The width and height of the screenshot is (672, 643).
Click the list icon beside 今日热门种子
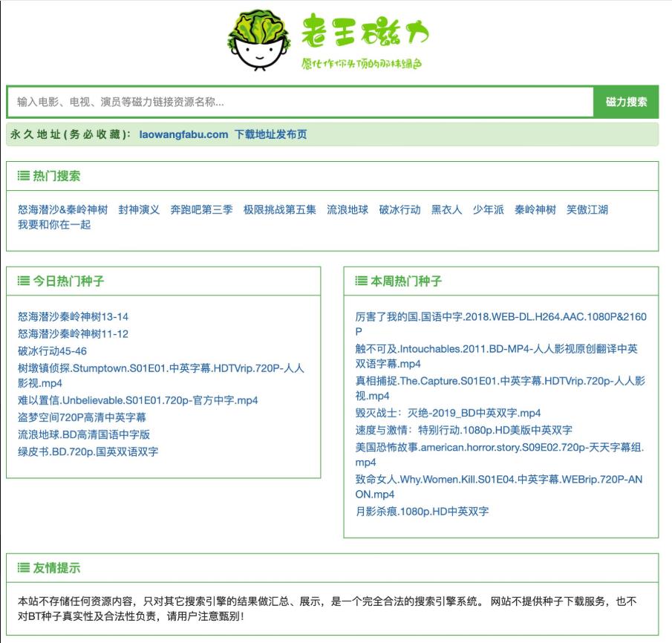21,281
